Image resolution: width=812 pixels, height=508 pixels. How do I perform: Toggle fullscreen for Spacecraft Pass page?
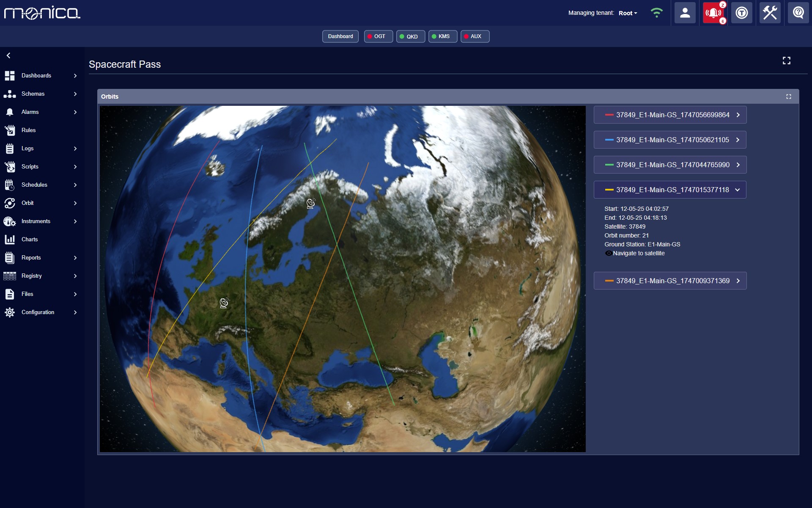click(786, 61)
